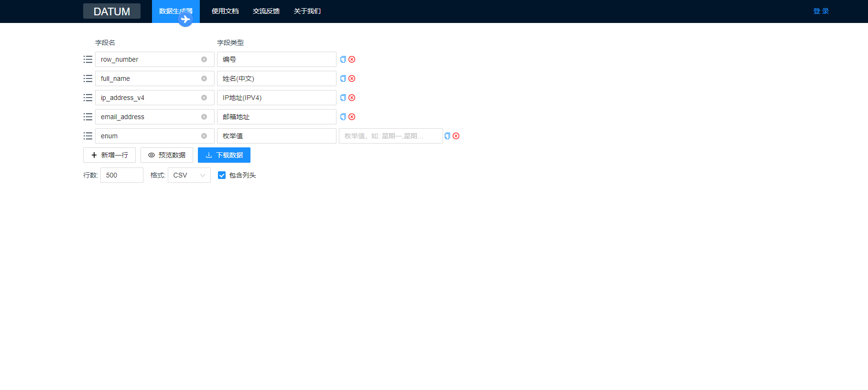Click drag handle icon for enum row

tap(88, 136)
